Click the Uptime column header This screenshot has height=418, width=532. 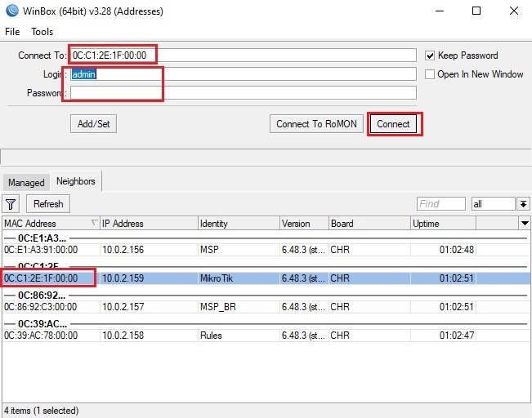click(443, 224)
